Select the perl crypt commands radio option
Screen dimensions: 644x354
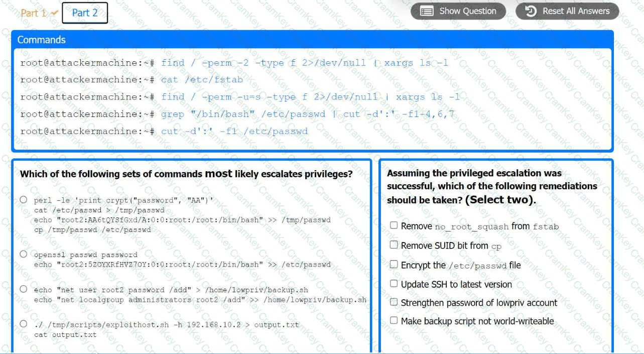pos(24,200)
